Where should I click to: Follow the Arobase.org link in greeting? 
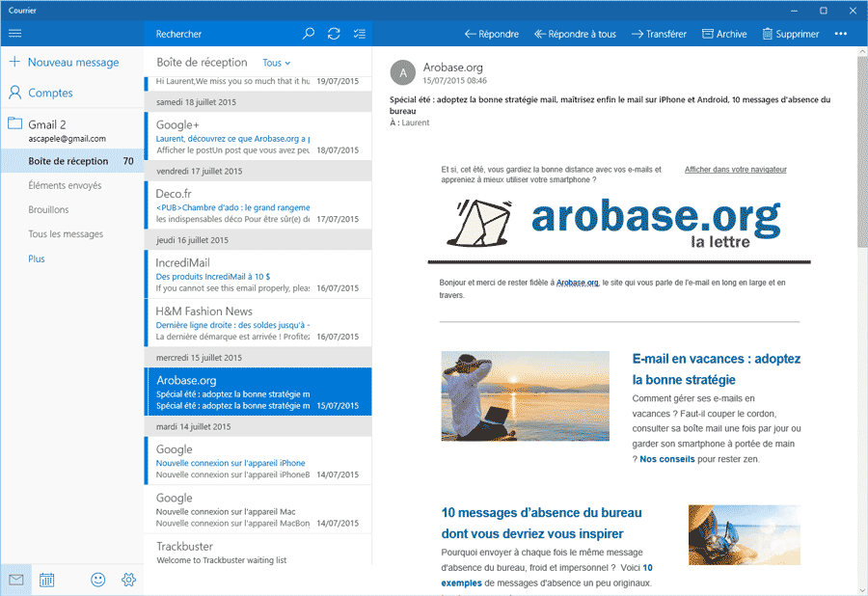tap(578, 283)
